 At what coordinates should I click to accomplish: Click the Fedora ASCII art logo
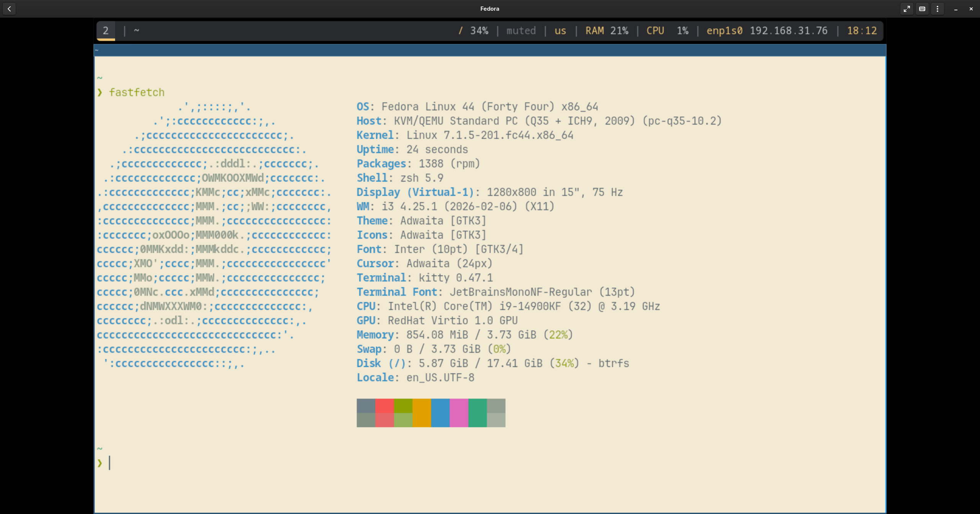pos(214,235)
